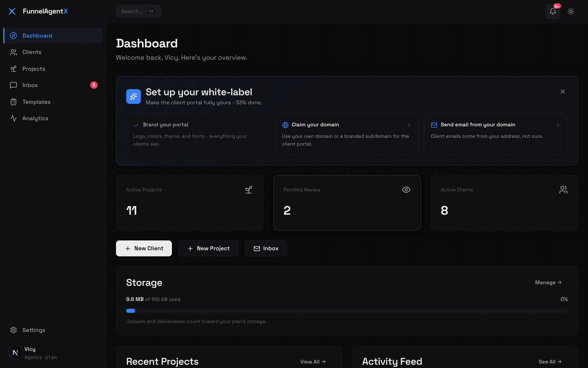The image size is (588, 368).
Task: Click the Projects sprout icon in sidebar
Action: click(x=13, y=69)
